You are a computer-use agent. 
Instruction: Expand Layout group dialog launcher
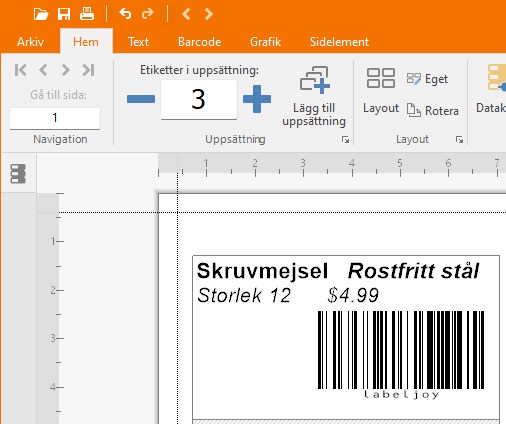459,140
